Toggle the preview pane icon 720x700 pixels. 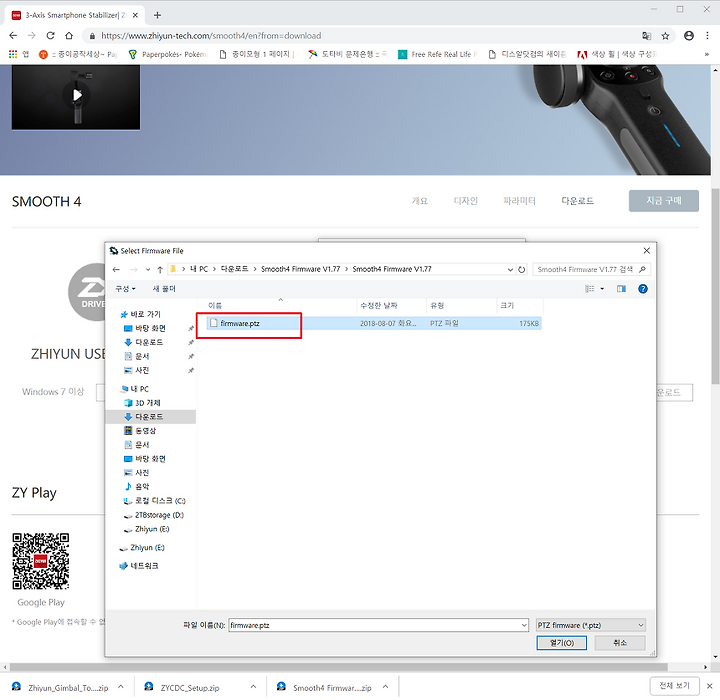(621, 289)
